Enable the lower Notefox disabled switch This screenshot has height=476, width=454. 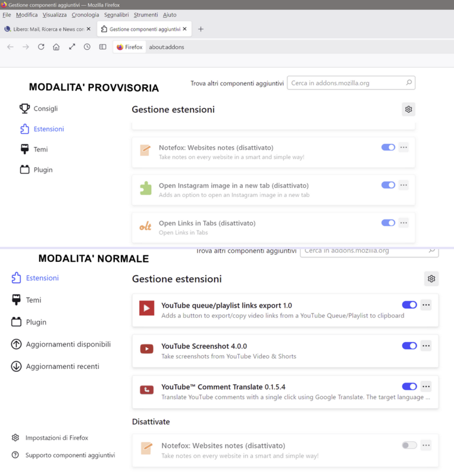(409, 445)
